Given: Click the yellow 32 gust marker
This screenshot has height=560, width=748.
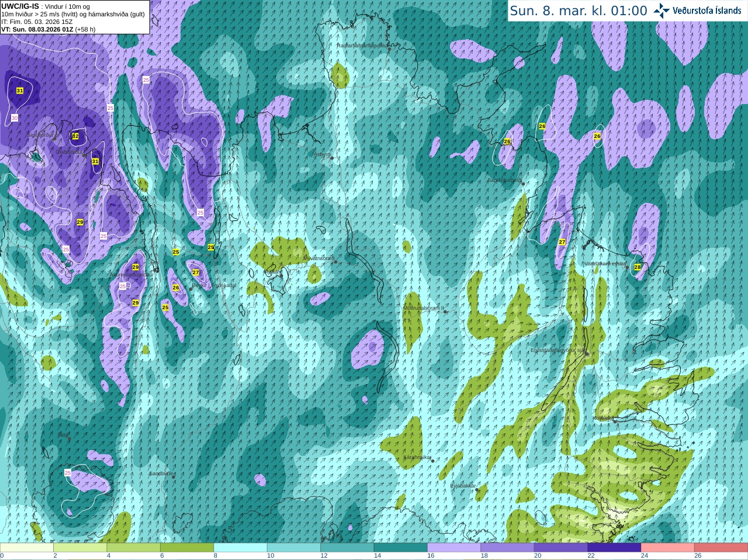Looking at the screenshot, I should (x=75, y=136).
